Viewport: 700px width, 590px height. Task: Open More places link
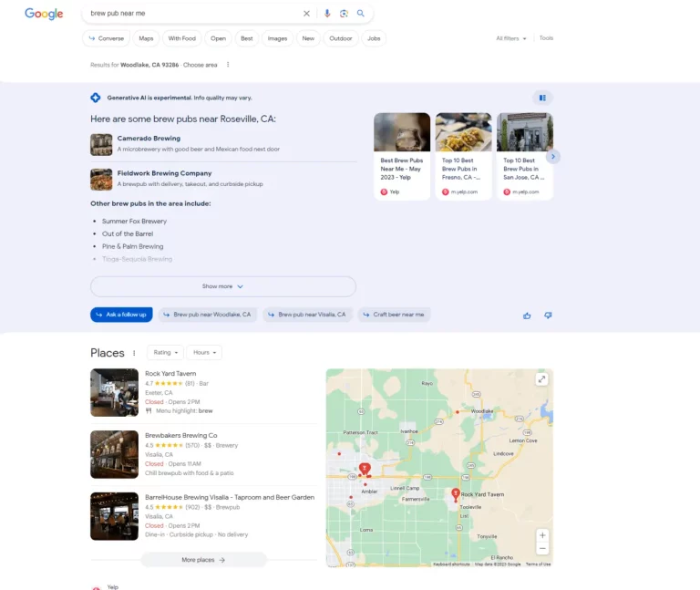pyautogui.click(x=202, y=560)
